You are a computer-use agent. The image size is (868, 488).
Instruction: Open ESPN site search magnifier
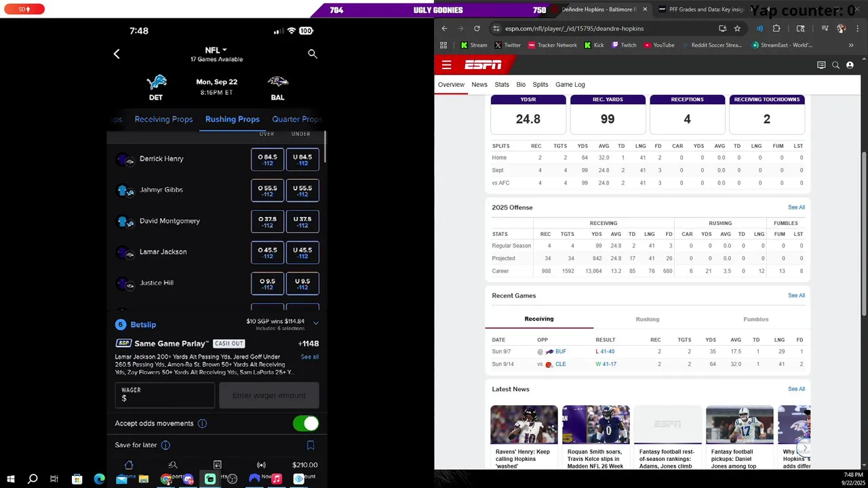pos(835,65)
